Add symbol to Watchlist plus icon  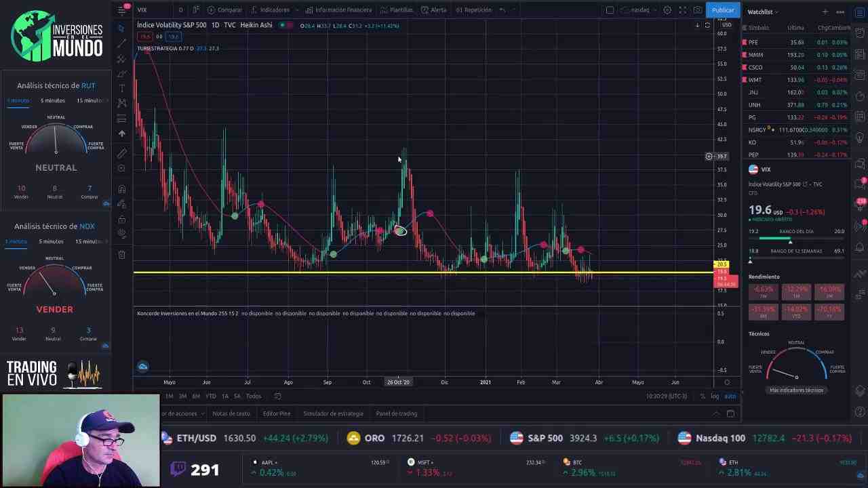[x=825, y=12]
